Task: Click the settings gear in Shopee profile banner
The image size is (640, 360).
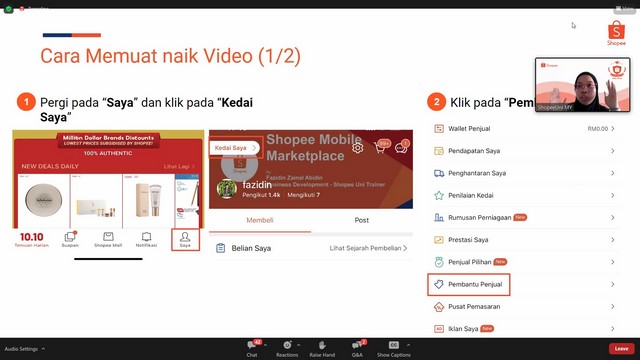Action: click(358, 148)
